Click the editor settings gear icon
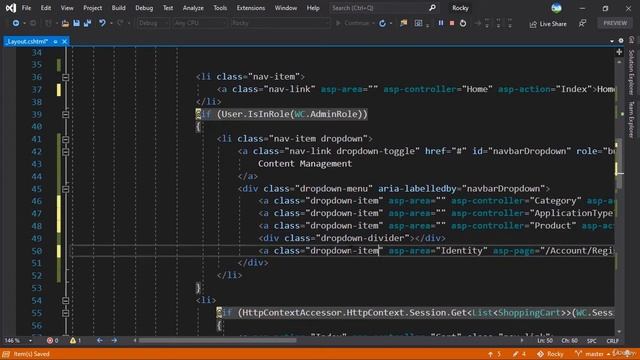 tap(621, 41)
